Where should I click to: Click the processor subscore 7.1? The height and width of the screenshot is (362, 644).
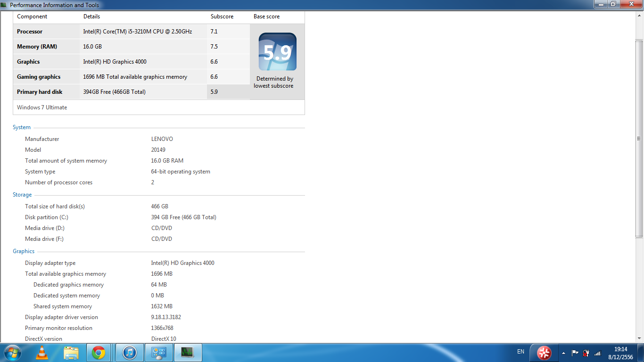[x=214, y=32]
